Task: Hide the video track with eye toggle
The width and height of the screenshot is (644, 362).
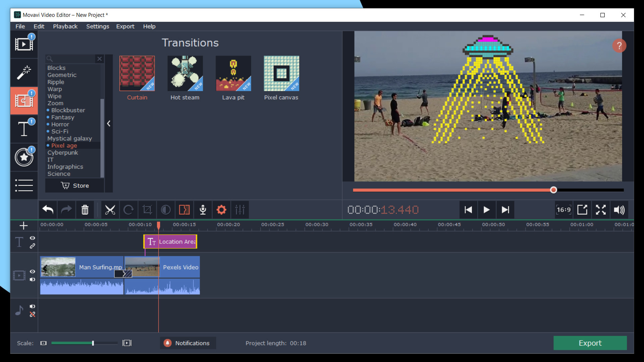Action: click(32, 271)
